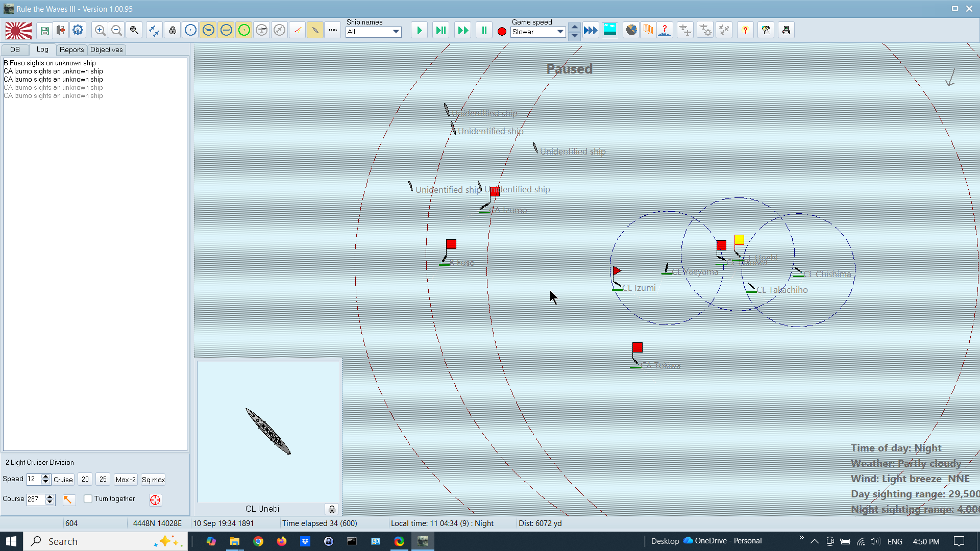The image size is (980, 551).
Task: Open the Objectives tab
Action: [x=107, y=49]
